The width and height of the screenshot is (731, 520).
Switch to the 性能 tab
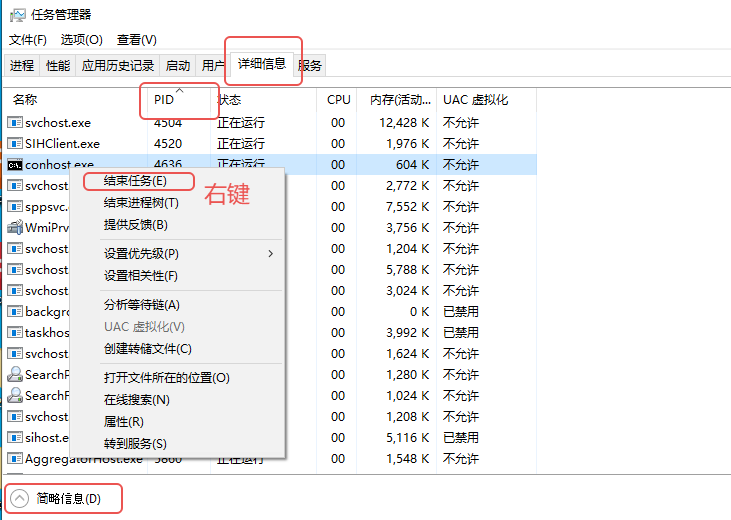(x=58, y=65)
